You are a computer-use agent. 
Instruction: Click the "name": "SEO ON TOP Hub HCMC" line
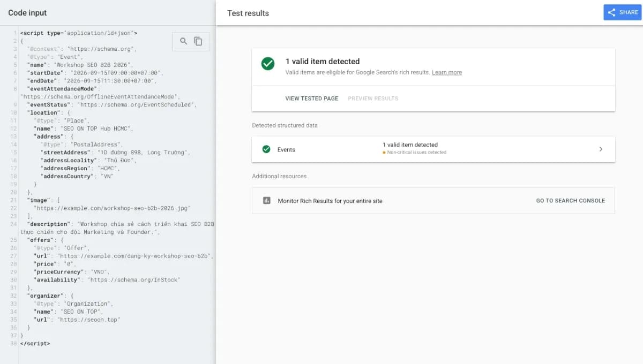[x=83, y=128]
